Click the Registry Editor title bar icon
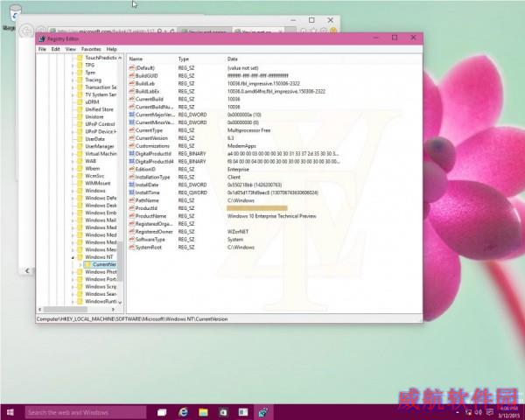525x420 pixels. [x=42, y=38]
